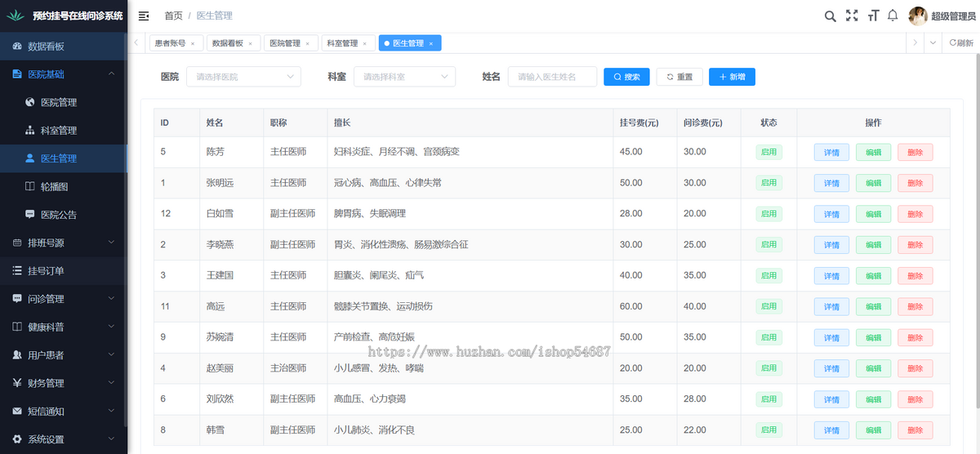View 详情 for doctor 陈芳
The height and width of the screenshot is (454, 980).
pyautogui.click(x=831, y=152)
